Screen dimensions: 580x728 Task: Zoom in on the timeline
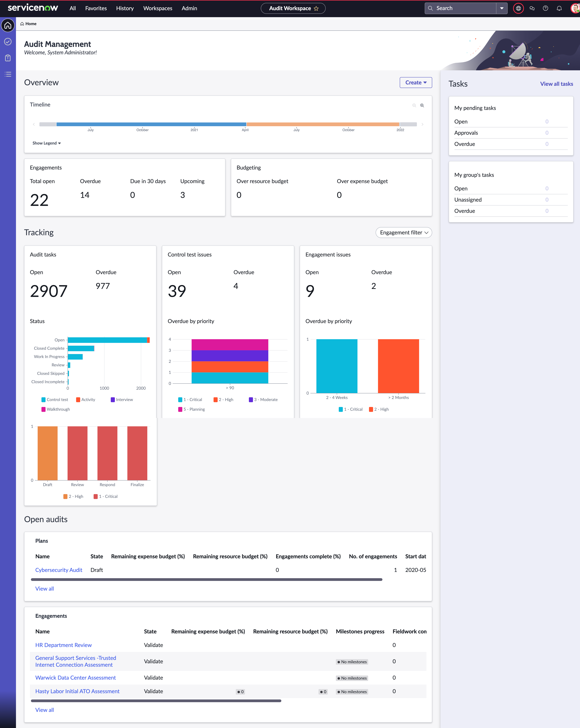coord(422,105)
